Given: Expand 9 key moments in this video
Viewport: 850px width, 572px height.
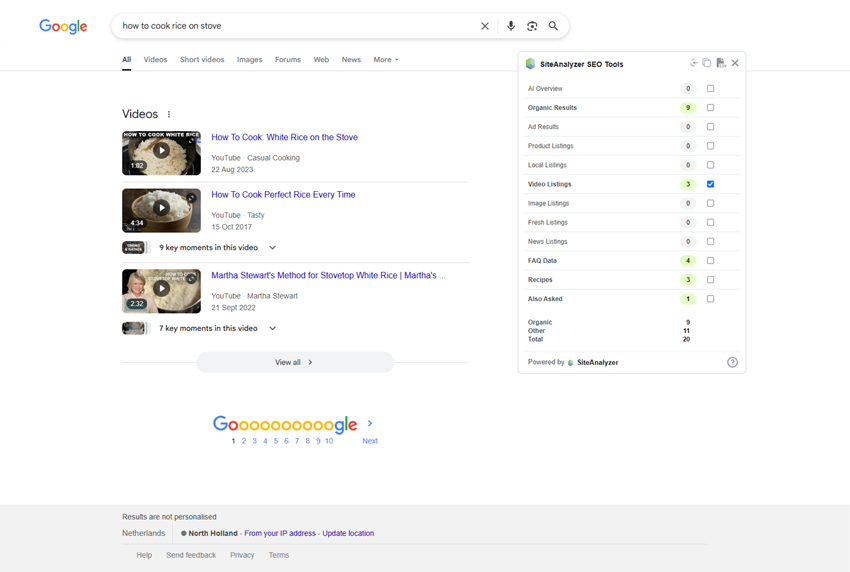Looking at the screenshot, I should (x=272, y=248).
